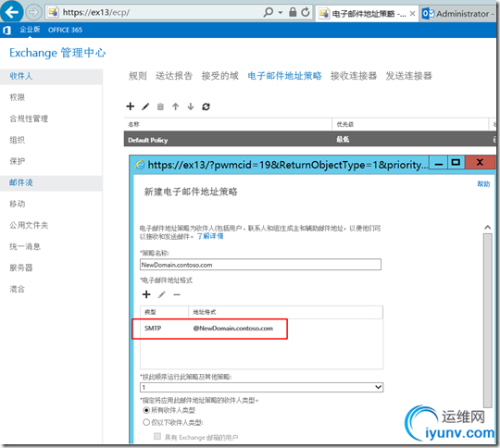The width and height of the screenshot is (500, 448).
Task: Click the dialog vertical scrollbar thumb
Action: click(x=488, y=320)
